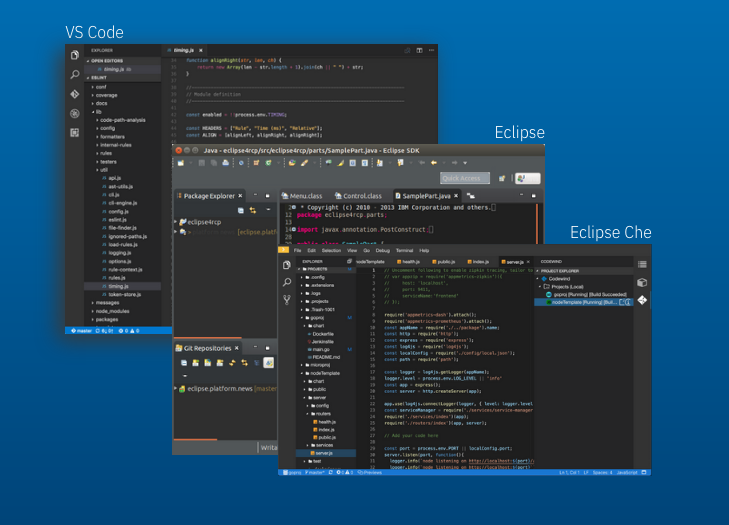729x525 pixels.
Task: Expand the docs folder in VS Code
Action: pos(101,103)
